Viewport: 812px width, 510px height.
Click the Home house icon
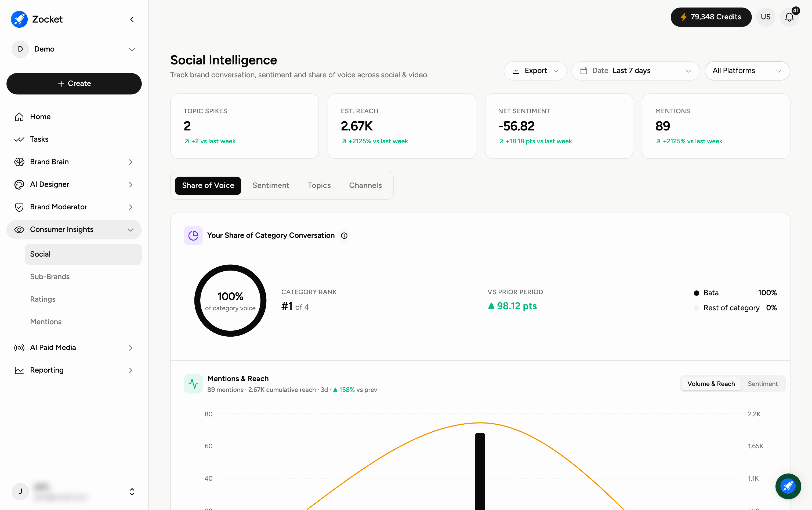(19, 117)
